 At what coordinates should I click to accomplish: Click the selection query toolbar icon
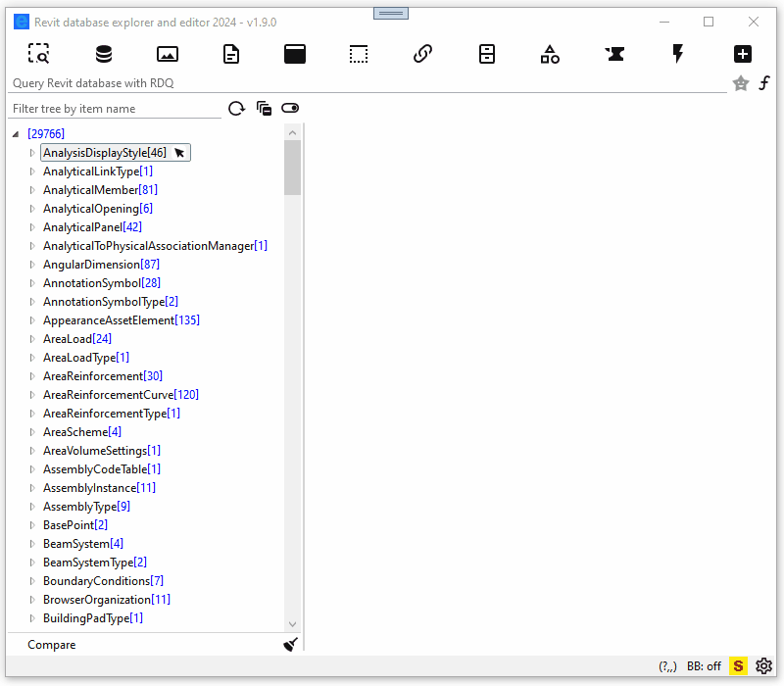38,54
